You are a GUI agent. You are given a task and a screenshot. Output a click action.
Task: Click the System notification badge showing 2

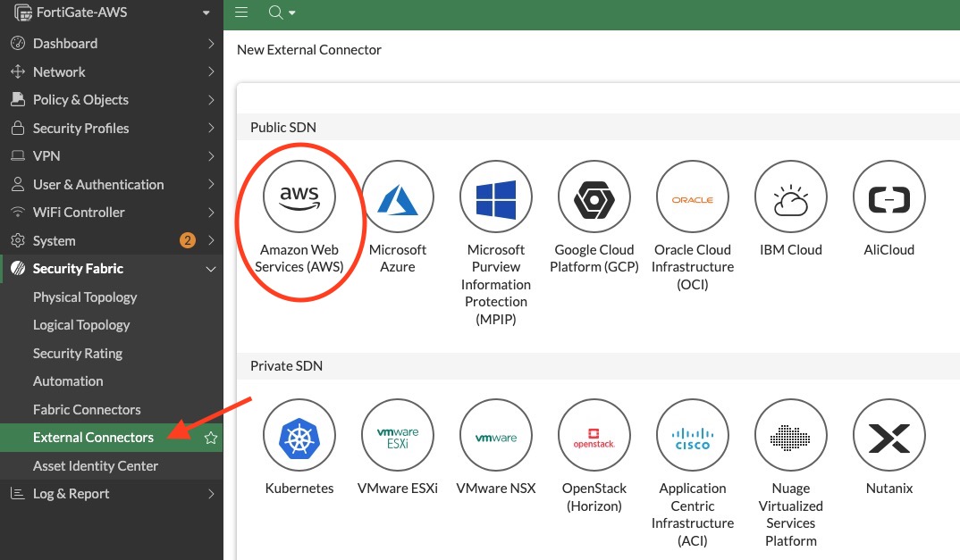pos(188,240)
